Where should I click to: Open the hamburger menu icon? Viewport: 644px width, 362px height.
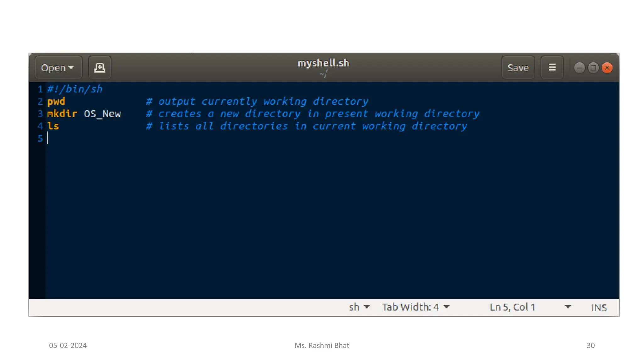[552, 68]
